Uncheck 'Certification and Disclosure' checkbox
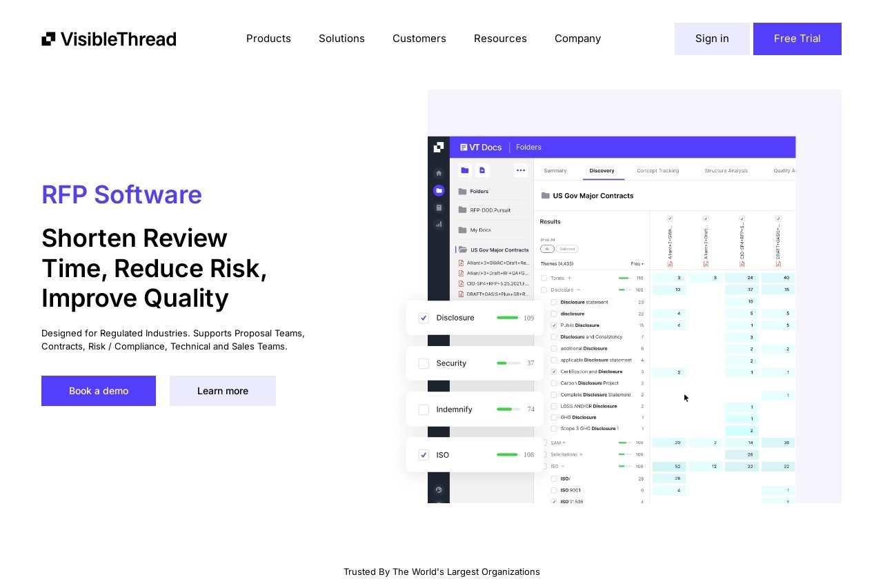Image resolution: width=883 pixels, height=588 pixels. [x=554, y=372]
